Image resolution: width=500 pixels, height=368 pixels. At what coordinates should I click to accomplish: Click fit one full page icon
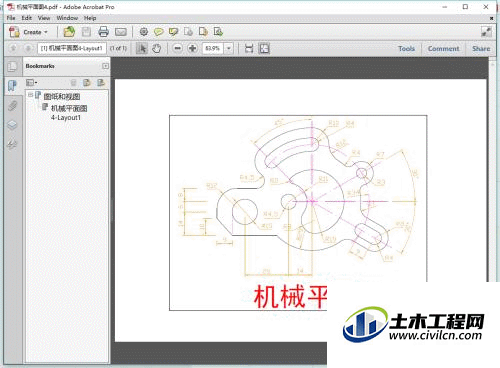click(264, 49)
